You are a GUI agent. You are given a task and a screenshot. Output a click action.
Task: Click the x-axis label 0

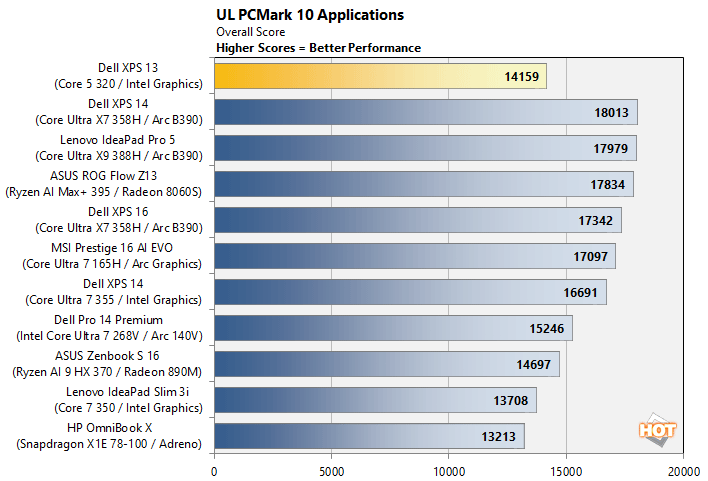(214, 472)
